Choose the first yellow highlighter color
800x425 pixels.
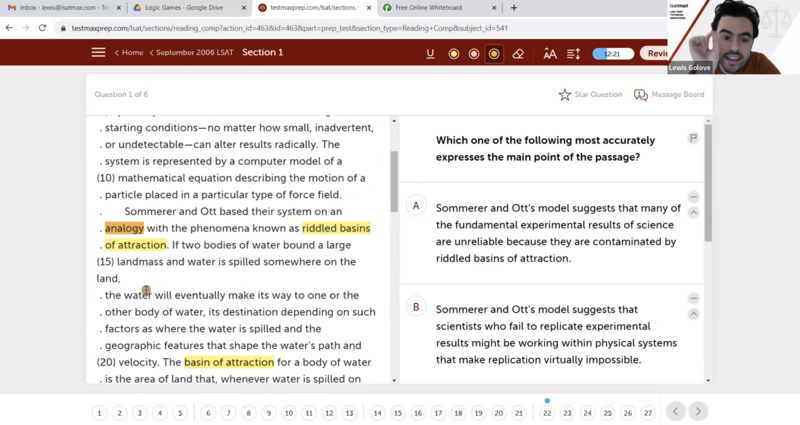(x=454, y=53)
